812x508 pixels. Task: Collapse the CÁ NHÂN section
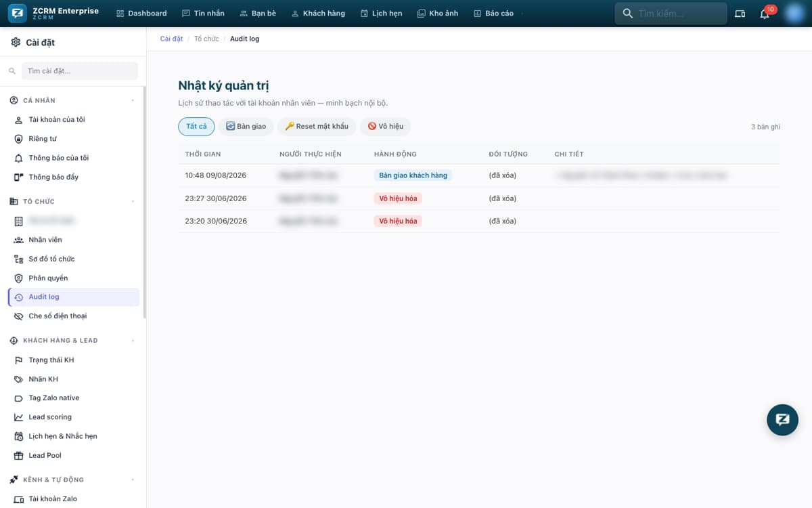coord(133,100)
